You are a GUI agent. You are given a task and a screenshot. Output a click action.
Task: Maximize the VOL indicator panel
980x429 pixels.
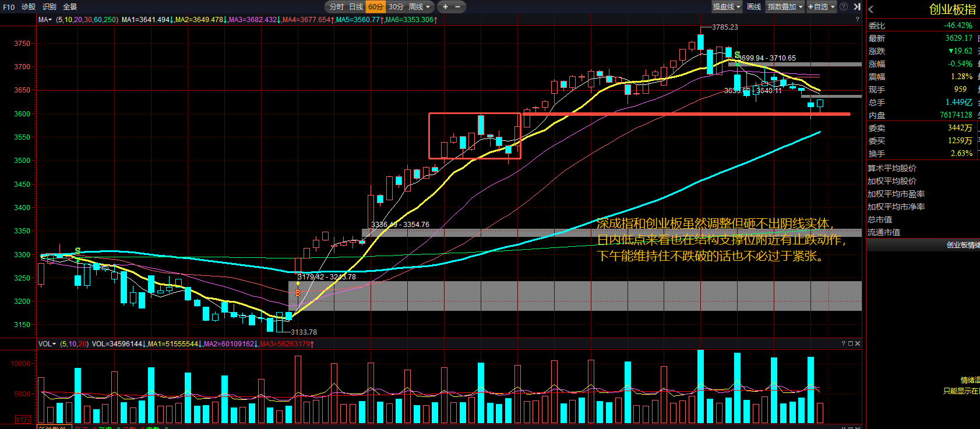850,343
